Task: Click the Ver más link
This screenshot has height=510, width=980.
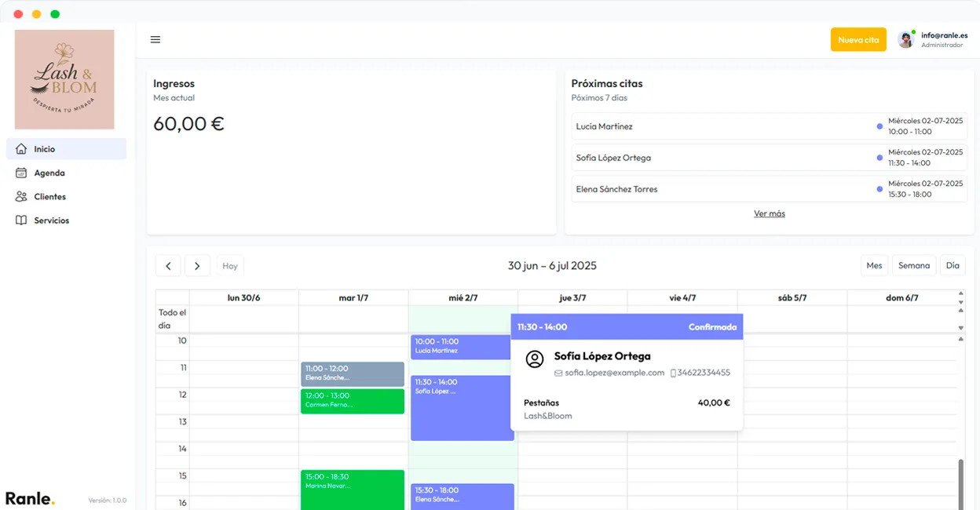Action: (x=769, y=213)
